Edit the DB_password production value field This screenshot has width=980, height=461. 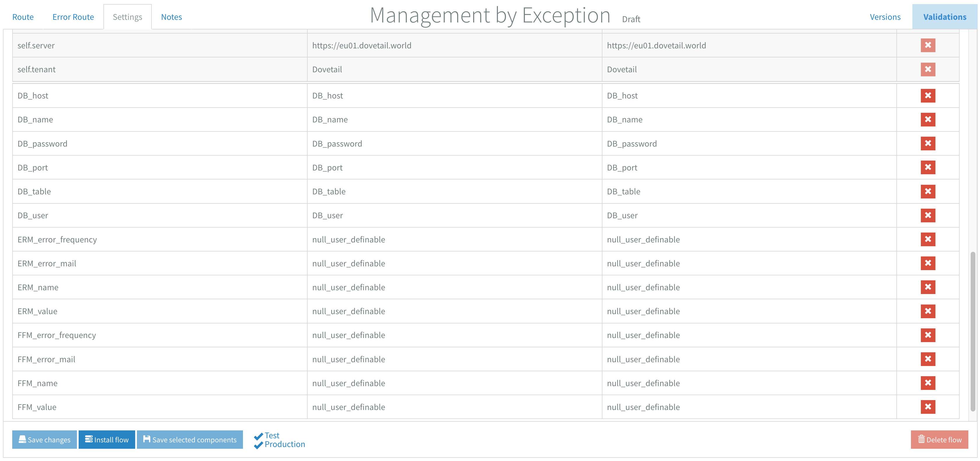tap(749, 143)
